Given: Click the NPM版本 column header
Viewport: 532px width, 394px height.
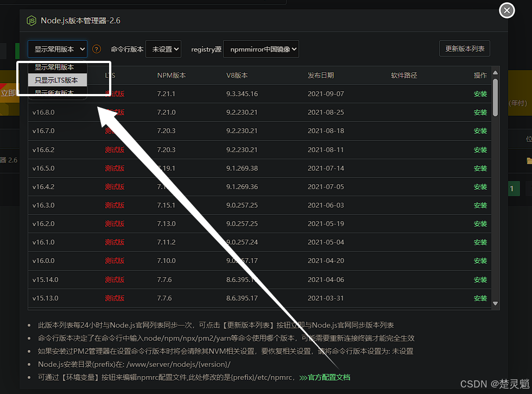Looking at the screenshot, I should pos(172,76).
